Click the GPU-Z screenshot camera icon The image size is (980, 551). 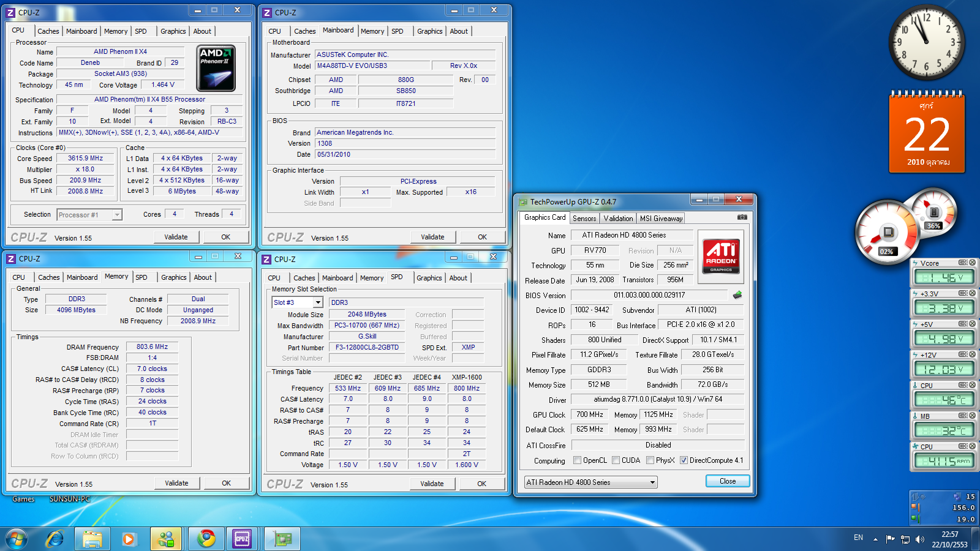pos(742,217)
